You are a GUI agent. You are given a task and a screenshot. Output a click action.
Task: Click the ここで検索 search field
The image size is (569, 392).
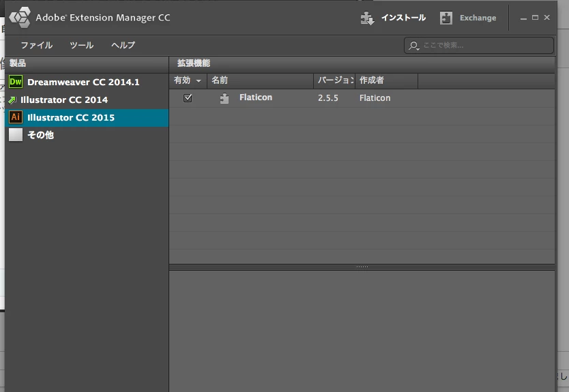[x=479, y=45]
